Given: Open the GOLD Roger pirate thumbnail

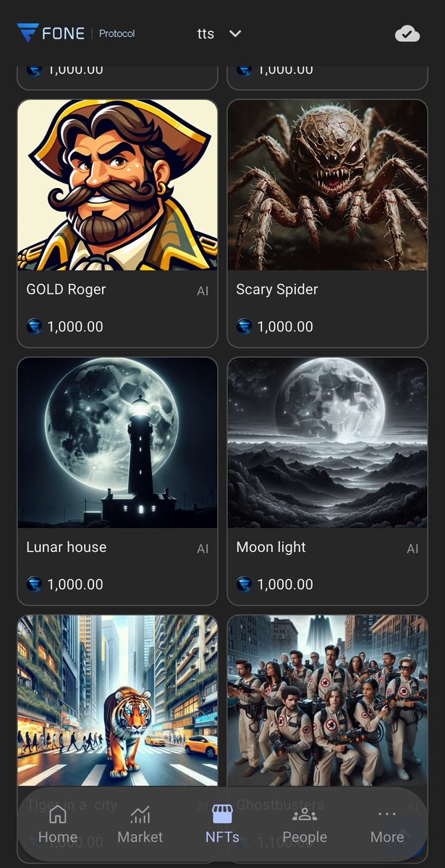Looking at the screenshot, I should (117, 185).
